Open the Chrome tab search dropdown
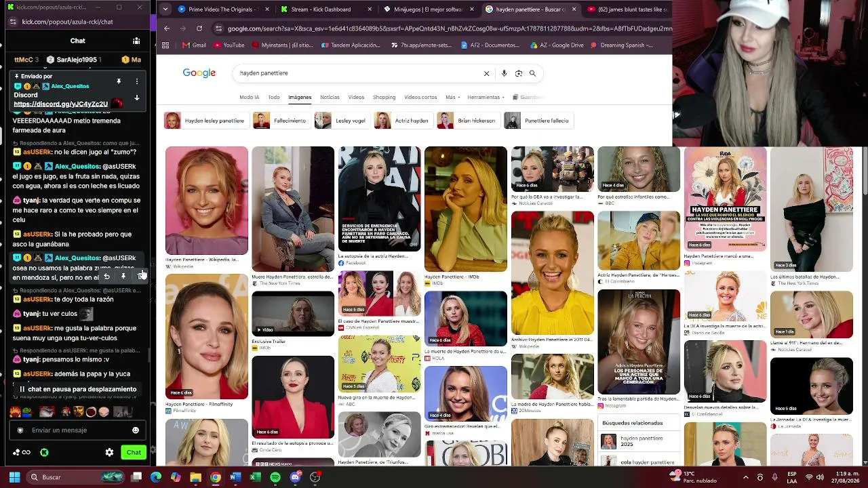The width and height of the screenshot is (868, 488). click(x=167, y=9)
